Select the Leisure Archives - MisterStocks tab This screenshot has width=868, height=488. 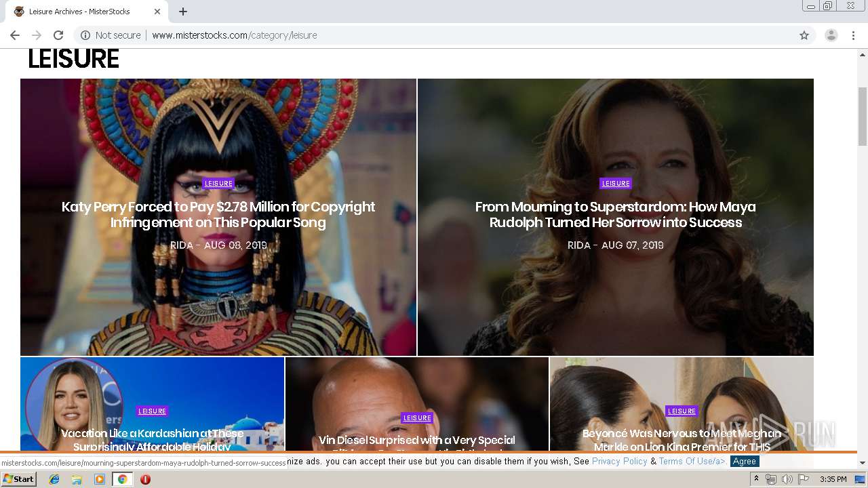click(87, 12)
